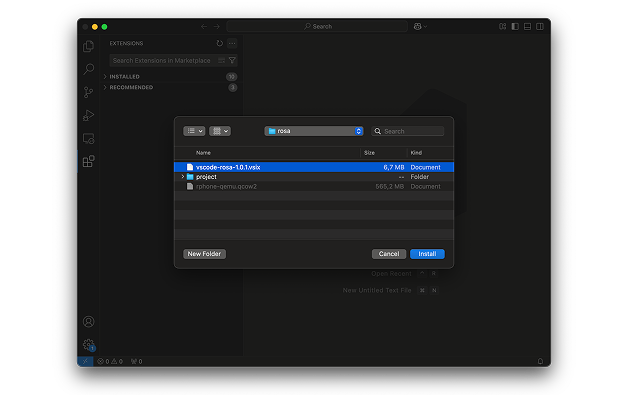
Task: Click the Extensions panel title
Action: [126, 43]
